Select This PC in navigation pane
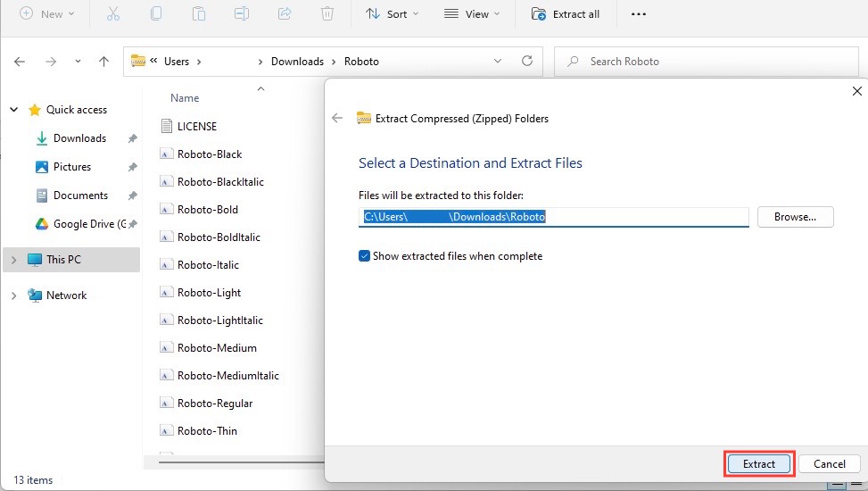The height and width of the screenshot is (491, 868). coord(63,260)
